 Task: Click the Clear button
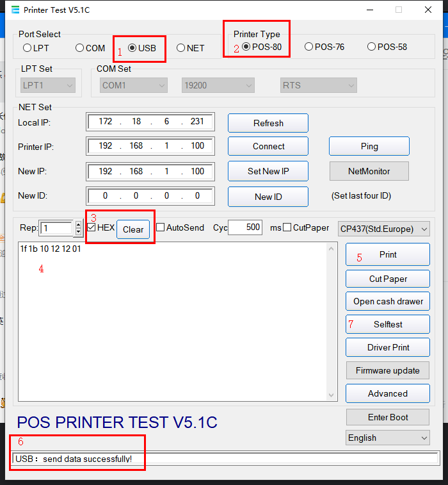pos(133,229)
